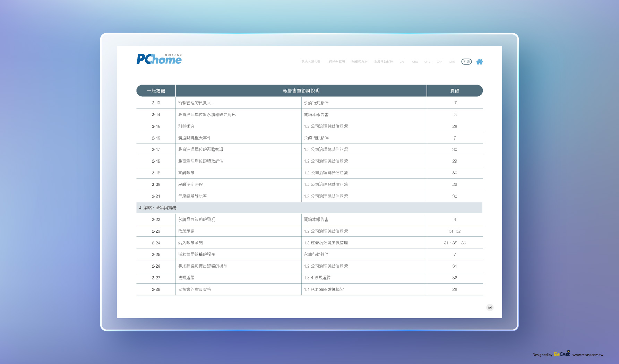The image size is (619, 364).
Task: Click page number 36 in row 2-27
Action: click(455, 278)
